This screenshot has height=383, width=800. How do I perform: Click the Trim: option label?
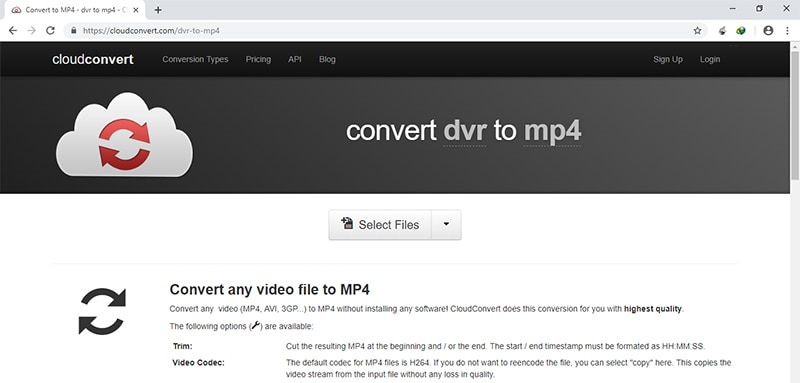coord(183,346)
